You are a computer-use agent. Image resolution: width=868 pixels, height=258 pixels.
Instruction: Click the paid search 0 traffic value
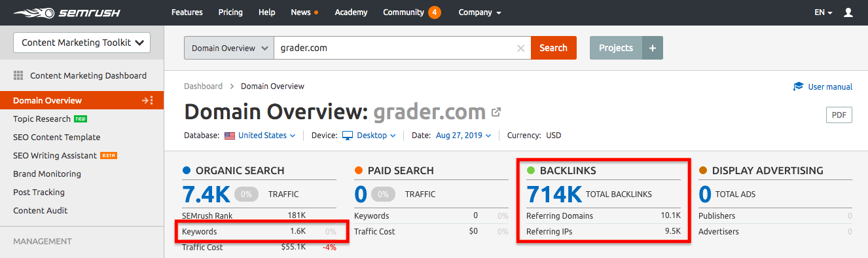(x=361, y=194)
